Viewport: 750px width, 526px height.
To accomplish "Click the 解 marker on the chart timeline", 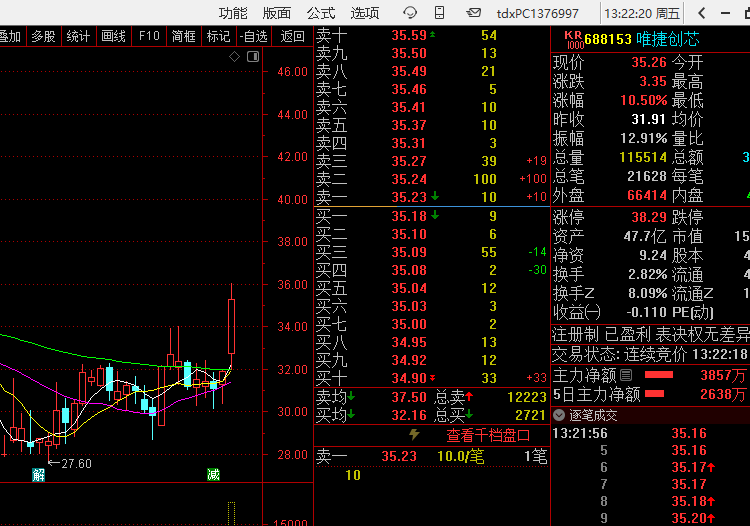I will tap(39, 474).
